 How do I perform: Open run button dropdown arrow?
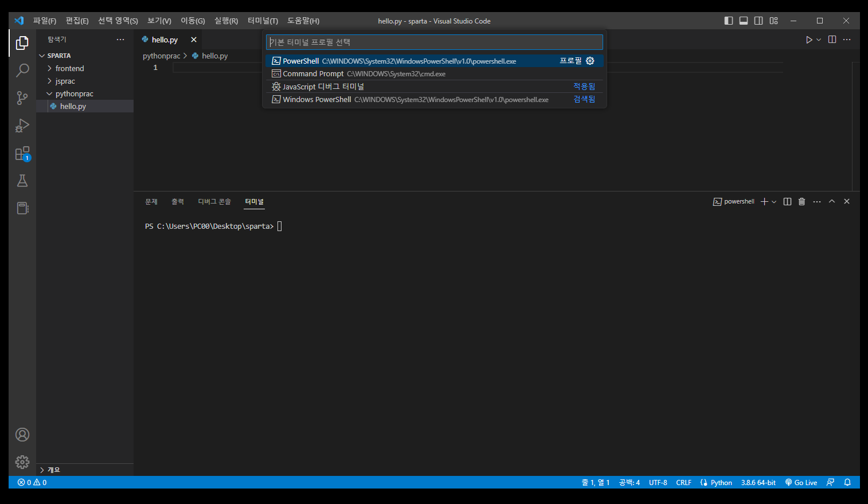819,40
